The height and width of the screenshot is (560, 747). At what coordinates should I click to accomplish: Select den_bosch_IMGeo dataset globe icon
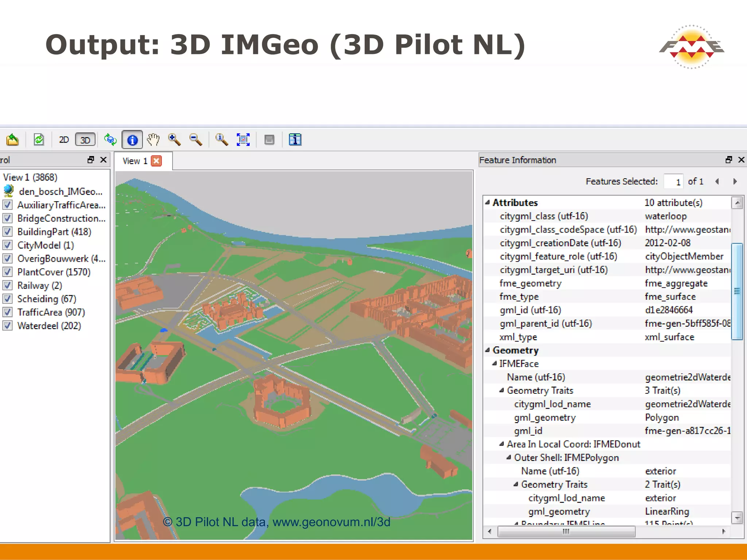point(8,191)
